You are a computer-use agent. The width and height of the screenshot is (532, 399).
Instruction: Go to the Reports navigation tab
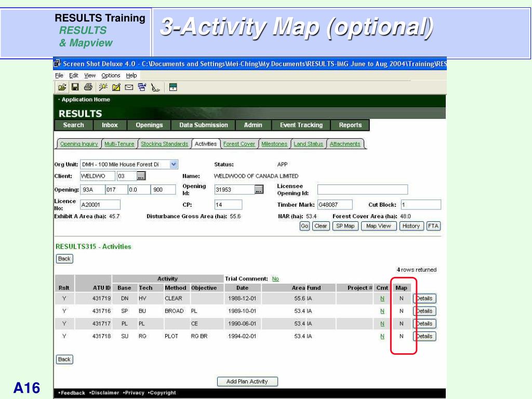(350, 125)
